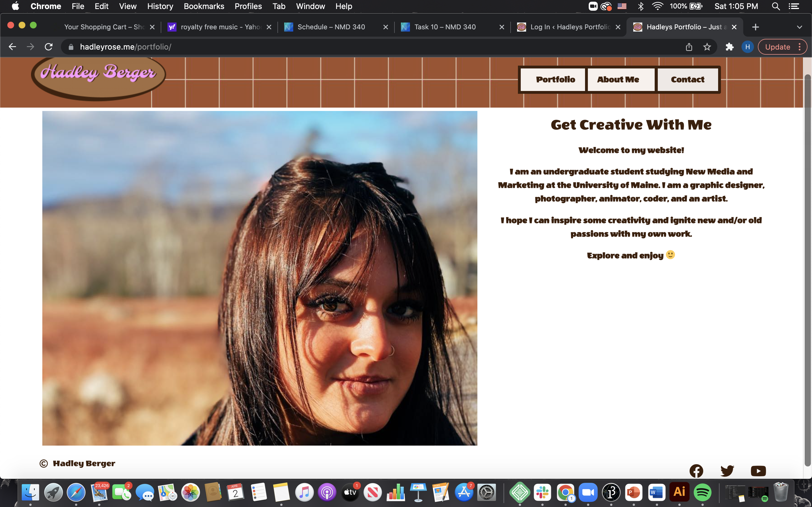Open the About Me page
The width and height of the screenshot is (812, 507).
pos(618,79)
